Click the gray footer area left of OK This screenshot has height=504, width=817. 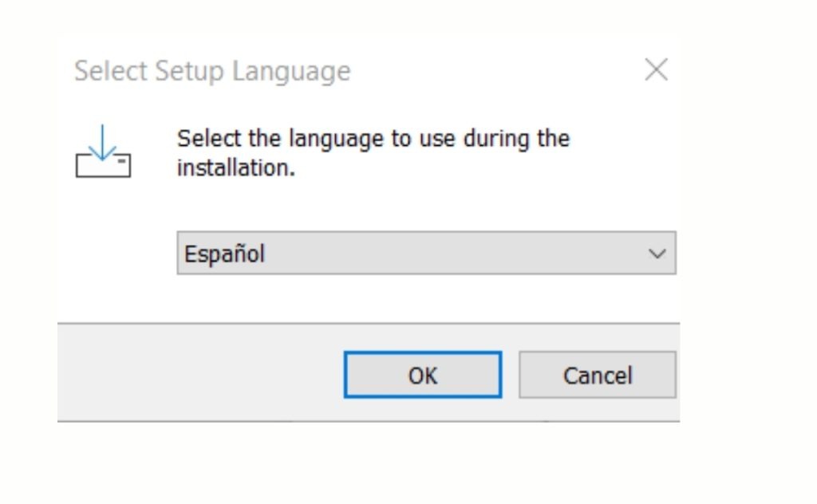click(199, 372)
